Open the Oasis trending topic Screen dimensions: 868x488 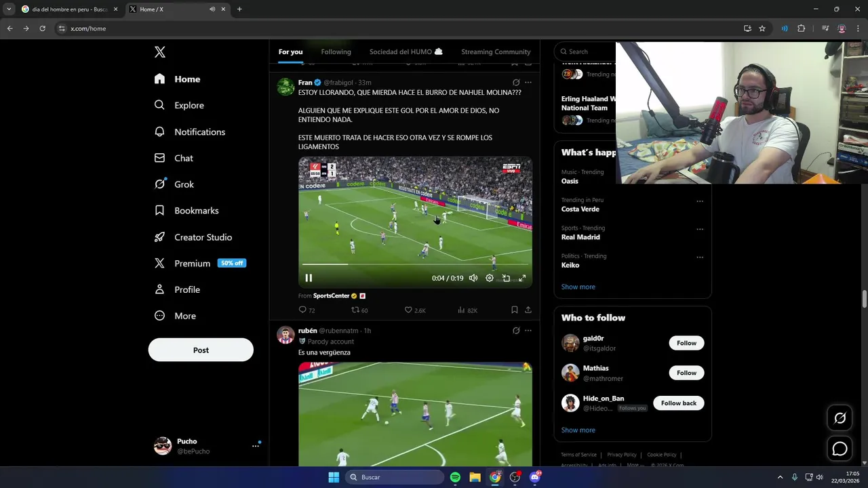[x=570, y=181]
